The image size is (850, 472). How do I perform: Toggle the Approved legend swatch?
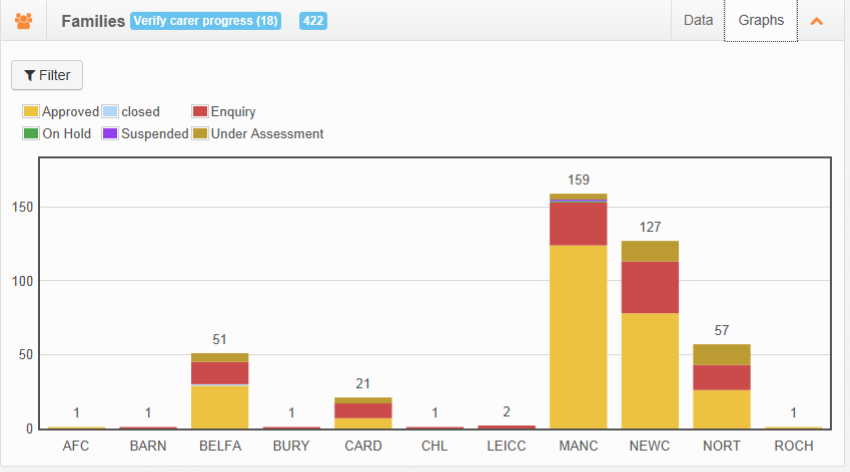(31, 111)
